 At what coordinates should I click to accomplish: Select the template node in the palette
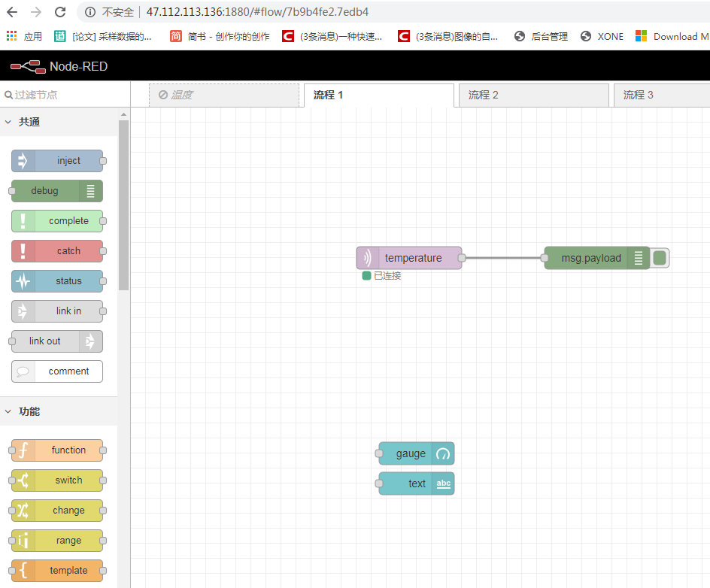click(x=56, y=570)
